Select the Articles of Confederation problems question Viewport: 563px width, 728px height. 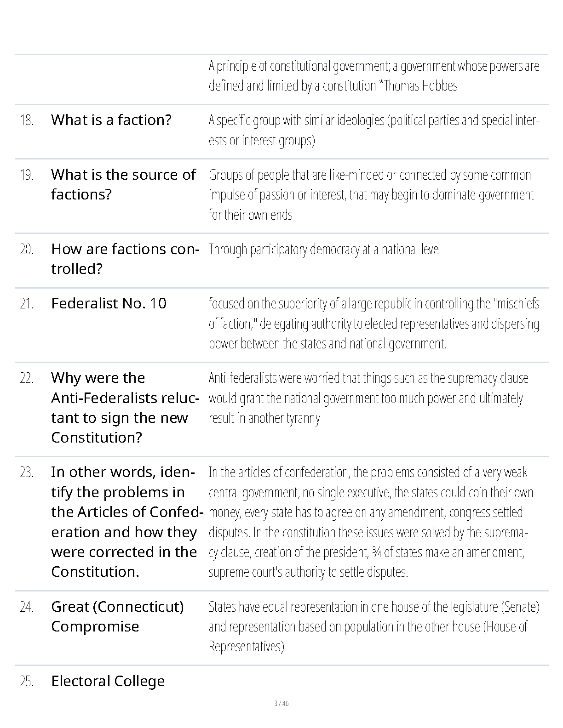point(127,522)
